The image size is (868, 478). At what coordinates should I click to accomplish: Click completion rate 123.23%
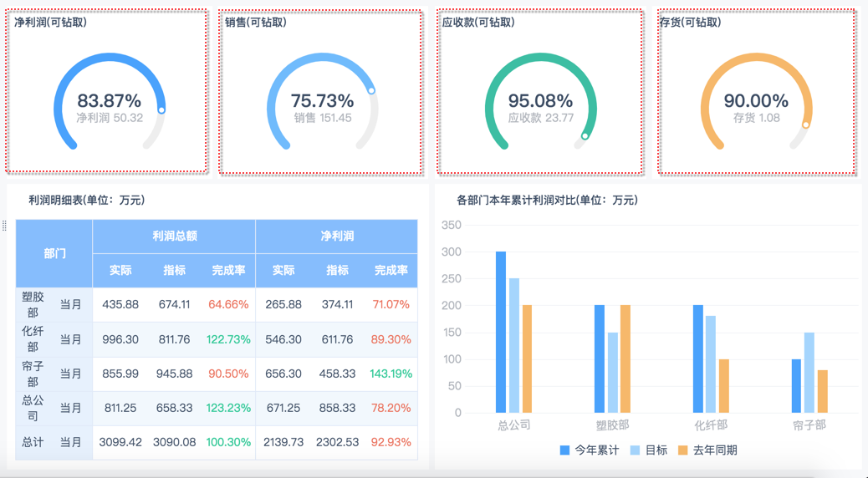click(228, 408)
